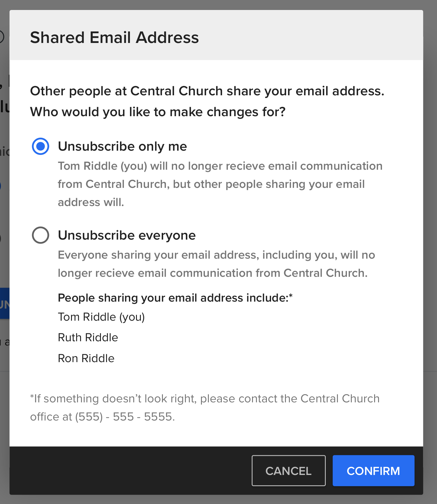Click the Shared Email Address dialog title

tap(114, 37)
